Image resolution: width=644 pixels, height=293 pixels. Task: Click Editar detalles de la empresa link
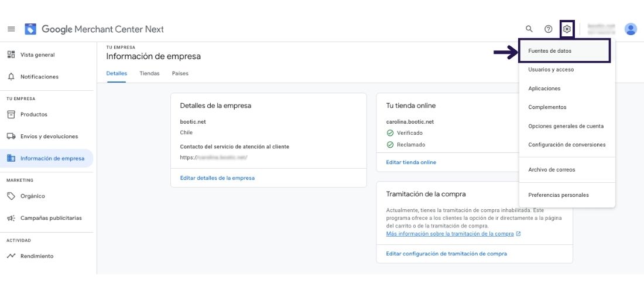point(217,178)
